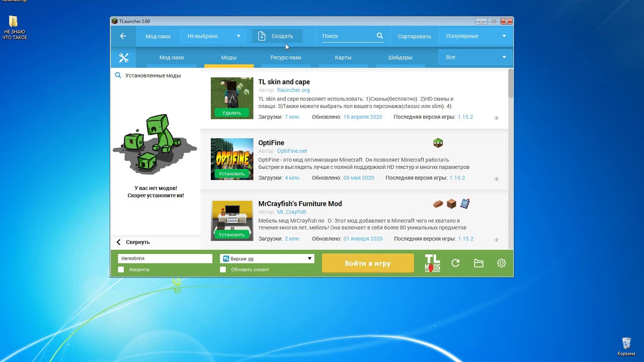This screenshot has width=644, height=362.
Task: Click the Hereobrine nickname field
Action: pos(165,258)
